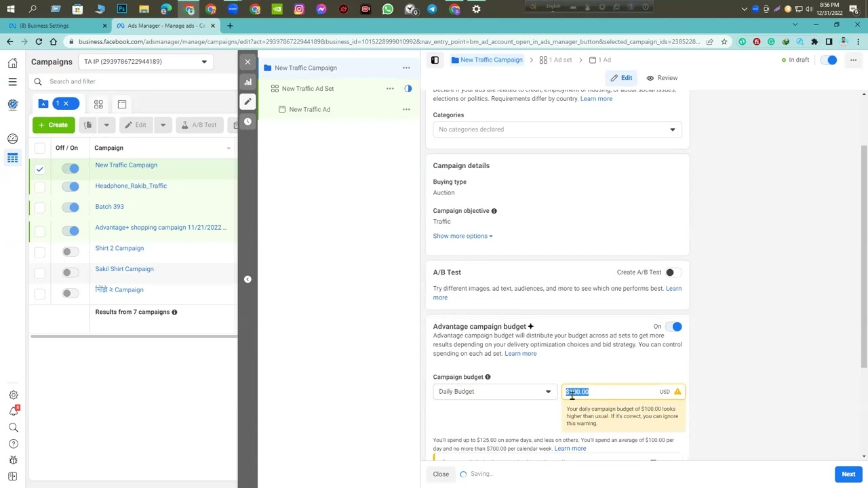Open the top-right three-dot menu
The image size is (868, 488).
853,60
